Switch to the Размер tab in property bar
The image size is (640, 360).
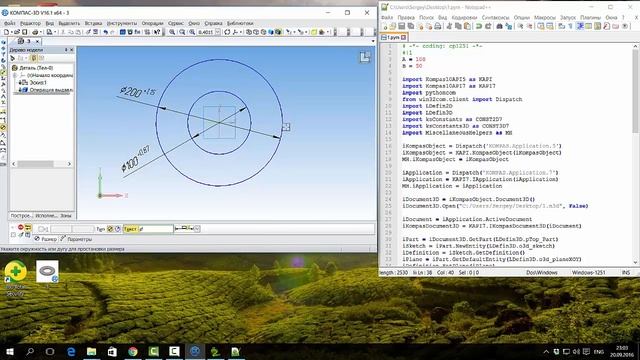(45, 239)
